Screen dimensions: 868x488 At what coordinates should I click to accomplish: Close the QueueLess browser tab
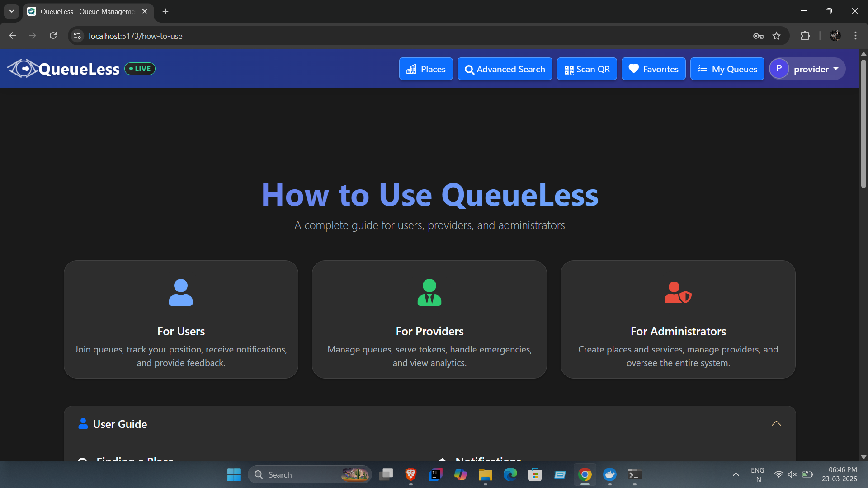(x=145, y=11)
